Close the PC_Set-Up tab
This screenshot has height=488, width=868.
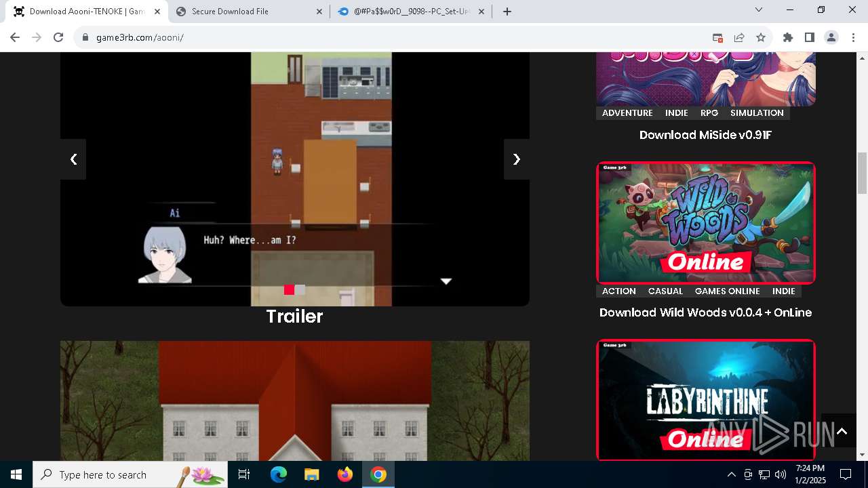[482, 12]
